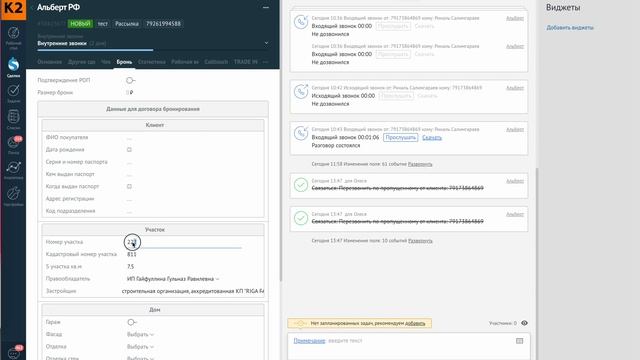Click Примечание link in note box
The height and width of the screenshot is (360, 640).
[309, 341]
